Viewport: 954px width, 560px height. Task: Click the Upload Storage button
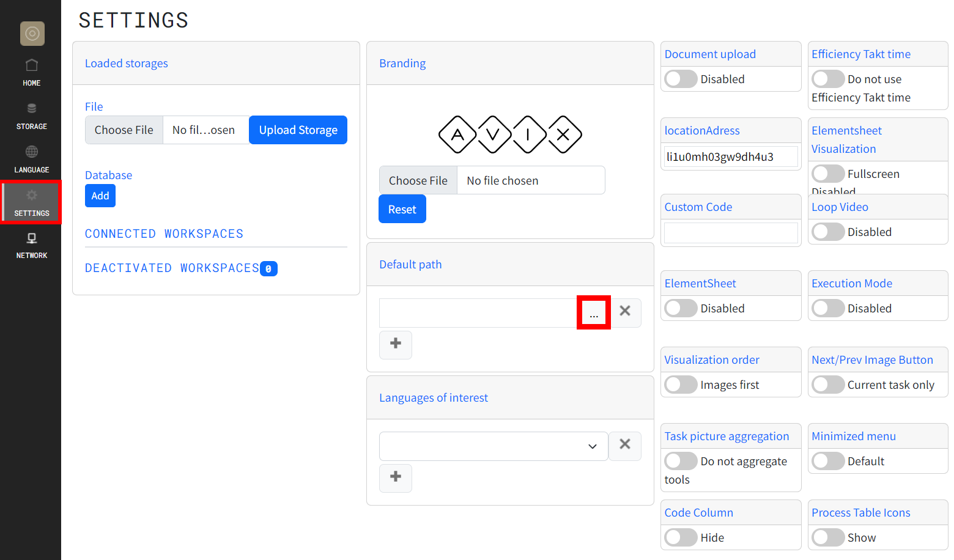[x=298, y=130]
